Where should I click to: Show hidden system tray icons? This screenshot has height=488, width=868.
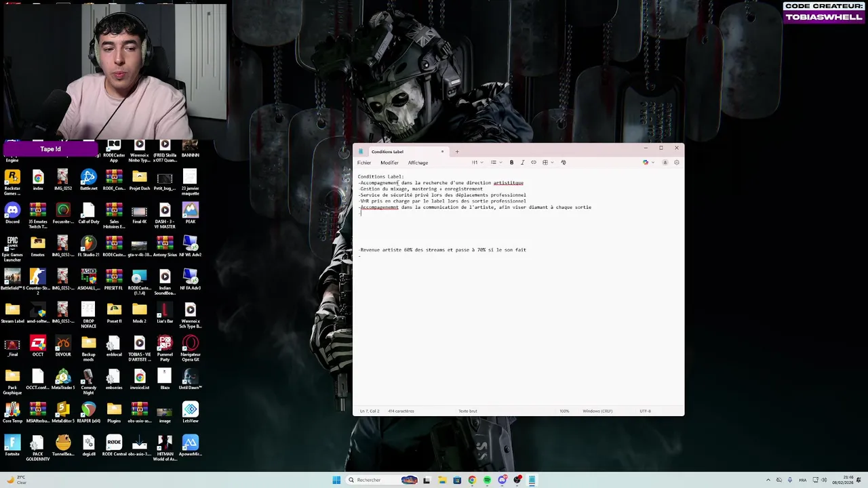768,480
